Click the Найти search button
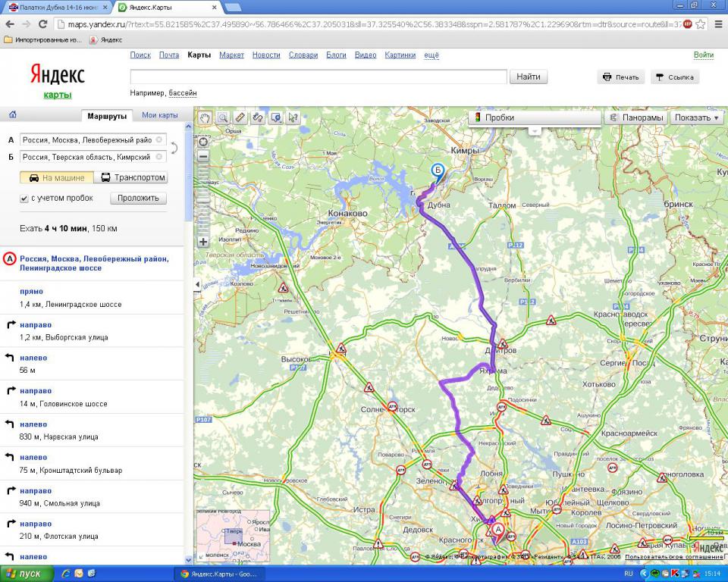728x582 pixels. point(529,77)
